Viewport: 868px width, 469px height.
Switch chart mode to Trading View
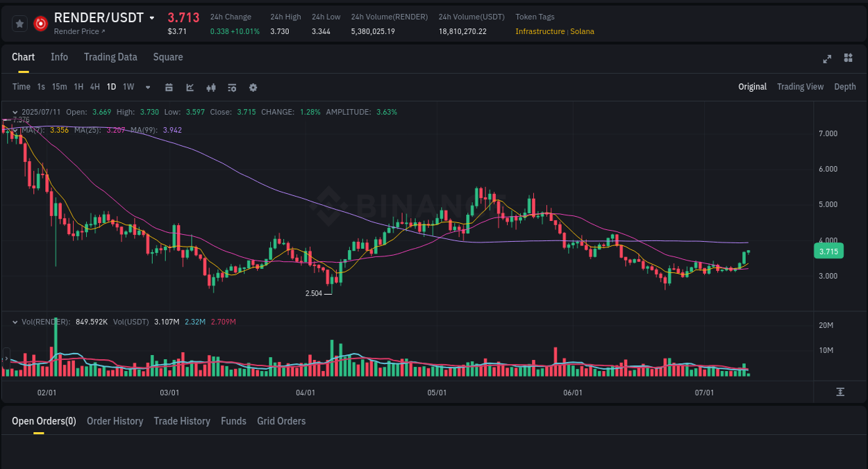click(800, 86)
